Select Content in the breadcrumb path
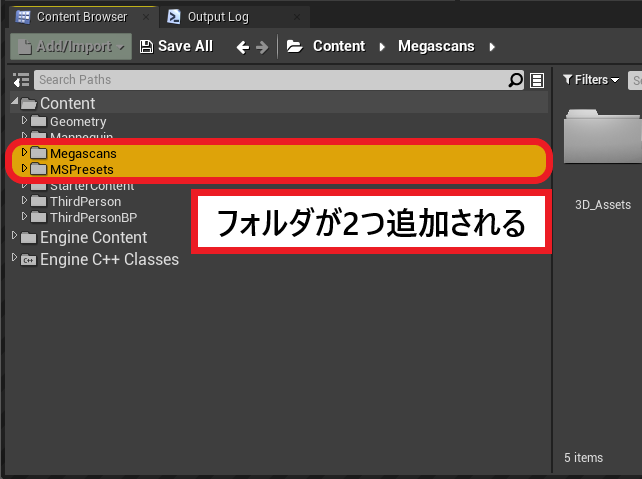This screenshot has width=642, height=479. pyautogui.click(x=339, y=46)
